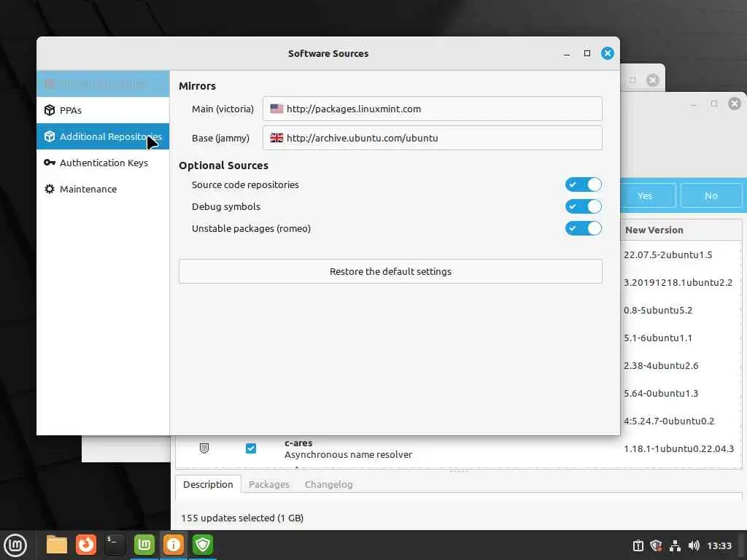Open the Files folder in taskbar
747x560 pixels.
(57, 545)
